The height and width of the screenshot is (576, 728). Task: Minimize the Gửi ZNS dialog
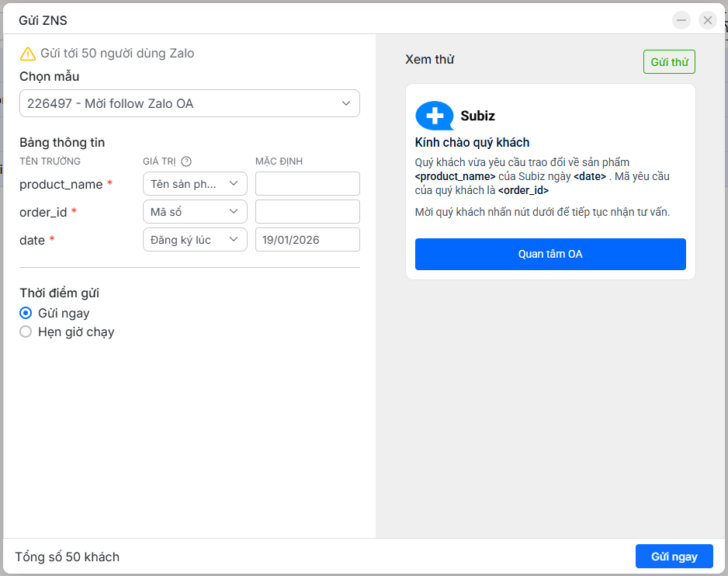tap(681, 20)
